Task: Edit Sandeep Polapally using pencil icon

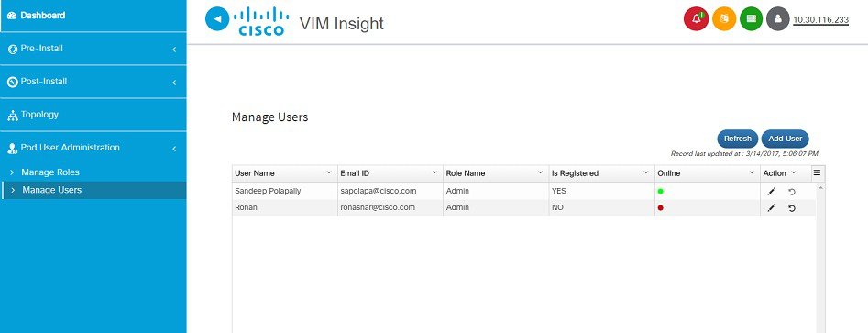Action: tap(772, 191)
